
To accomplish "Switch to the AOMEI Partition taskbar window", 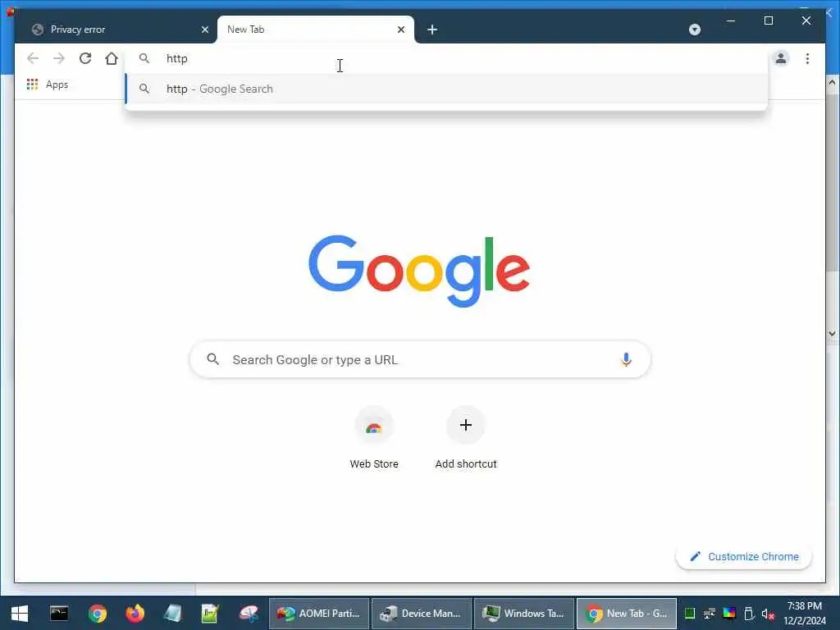I will point(319,614).
